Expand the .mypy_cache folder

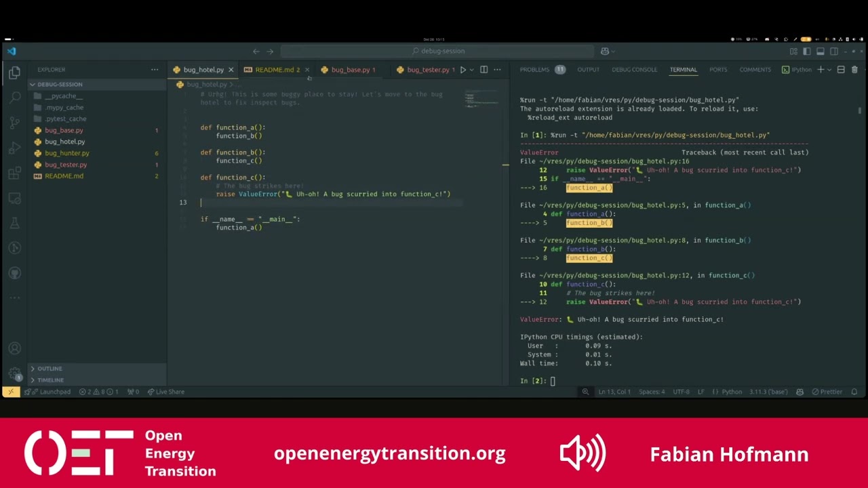97,107
